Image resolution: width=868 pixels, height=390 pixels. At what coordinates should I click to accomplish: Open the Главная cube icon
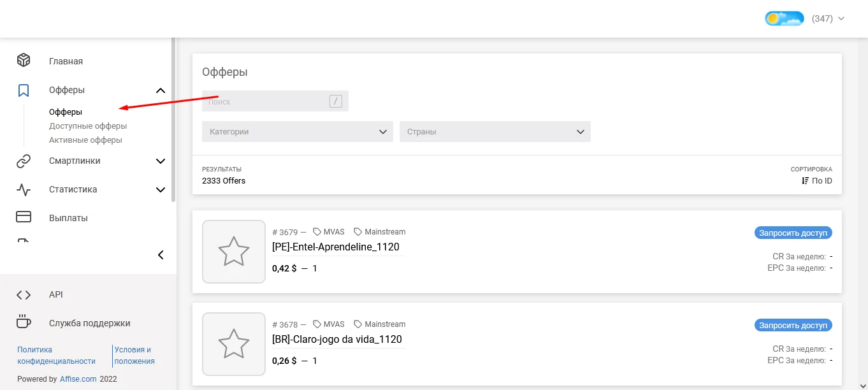click(24, 61)
